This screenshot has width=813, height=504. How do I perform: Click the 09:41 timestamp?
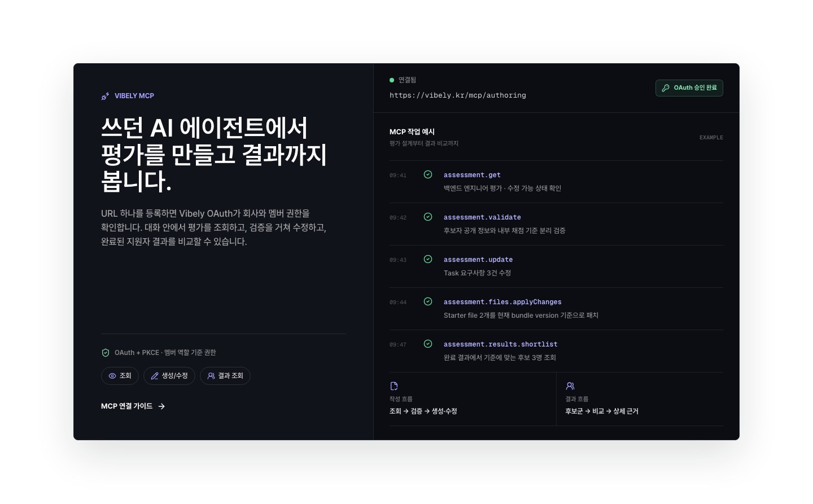398,176
